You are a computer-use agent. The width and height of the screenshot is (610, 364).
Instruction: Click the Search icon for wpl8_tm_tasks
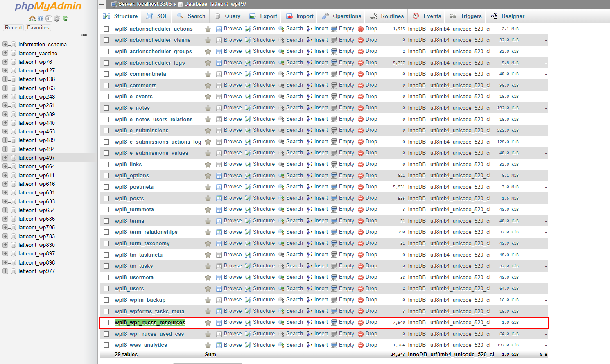click(x=281, y=266)
